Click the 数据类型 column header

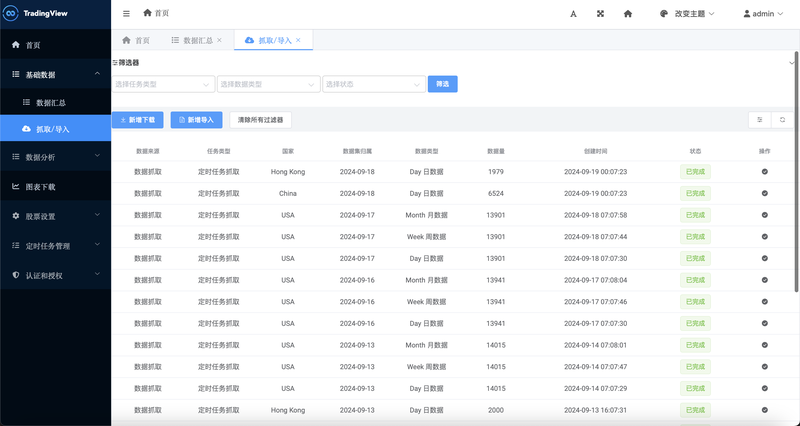pos(427,152)
